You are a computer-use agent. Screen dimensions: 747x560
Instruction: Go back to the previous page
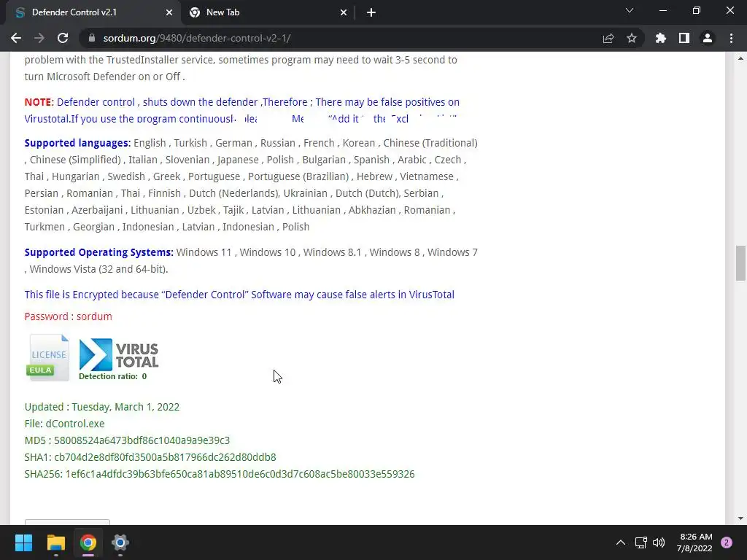click(16, 38)
